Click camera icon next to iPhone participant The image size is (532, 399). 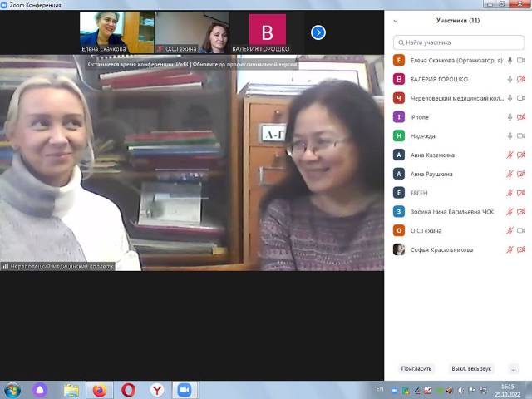click(x=521, y=117)
